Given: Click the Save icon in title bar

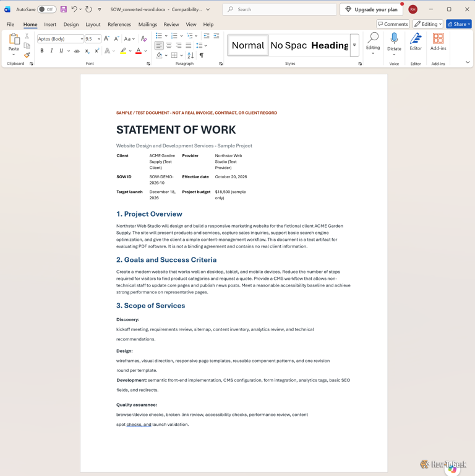Looking at the screenshot, I should [x=63, y=9].
